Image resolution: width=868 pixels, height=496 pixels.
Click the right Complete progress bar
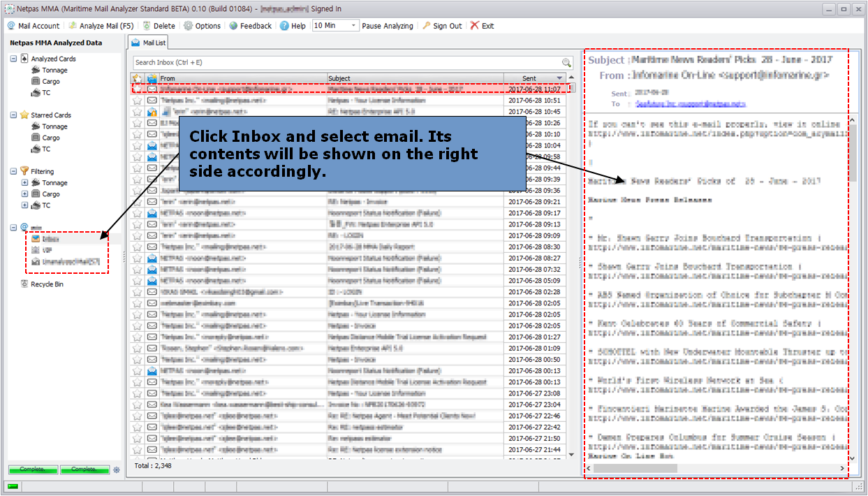click(84, 469)
